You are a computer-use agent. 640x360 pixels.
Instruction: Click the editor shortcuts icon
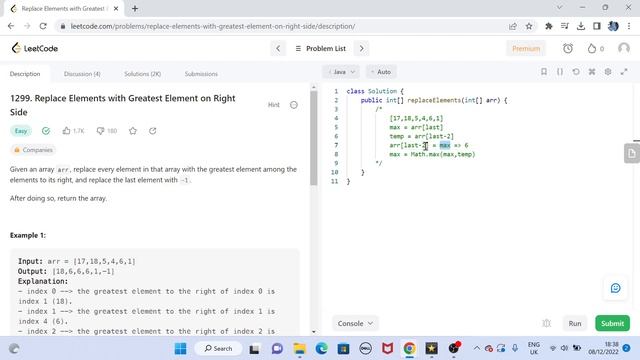(592, 72)
